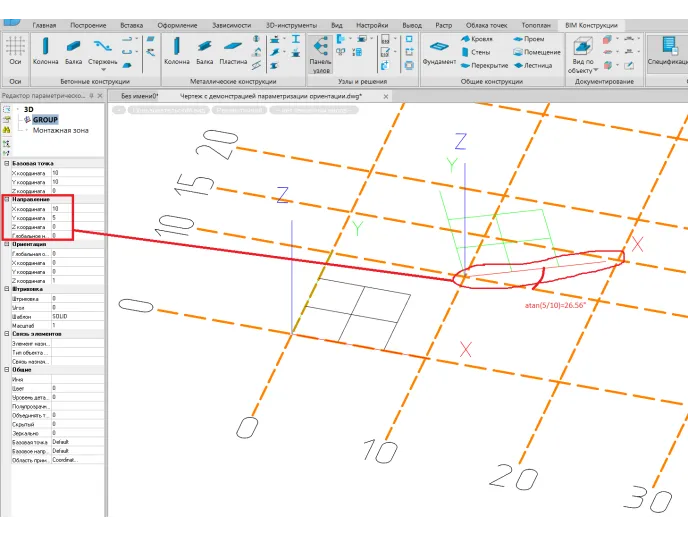Viewport: 688px width, 537px height.
Task: Close the Редактор параметрического panel
Action: (100, 96)
